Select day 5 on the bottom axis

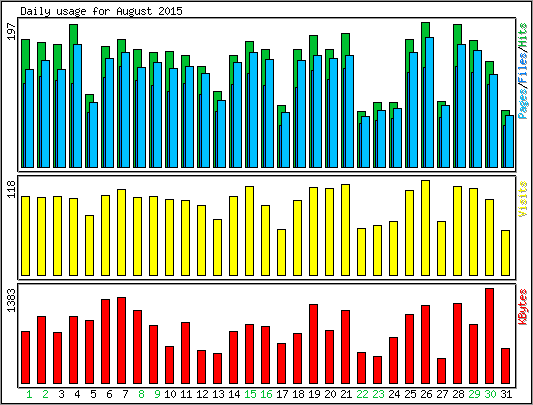click(x=93, y=394)
